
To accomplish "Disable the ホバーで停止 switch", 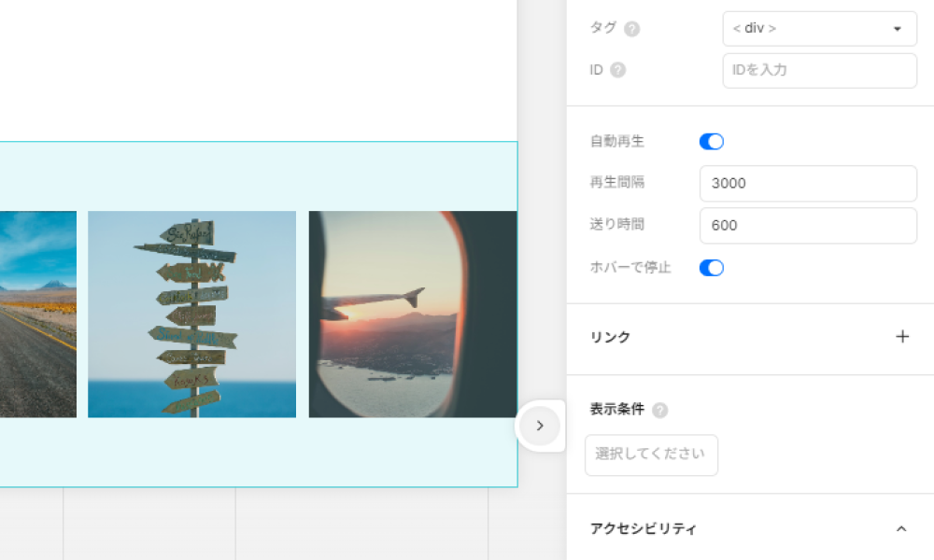I will pos(712,268).
